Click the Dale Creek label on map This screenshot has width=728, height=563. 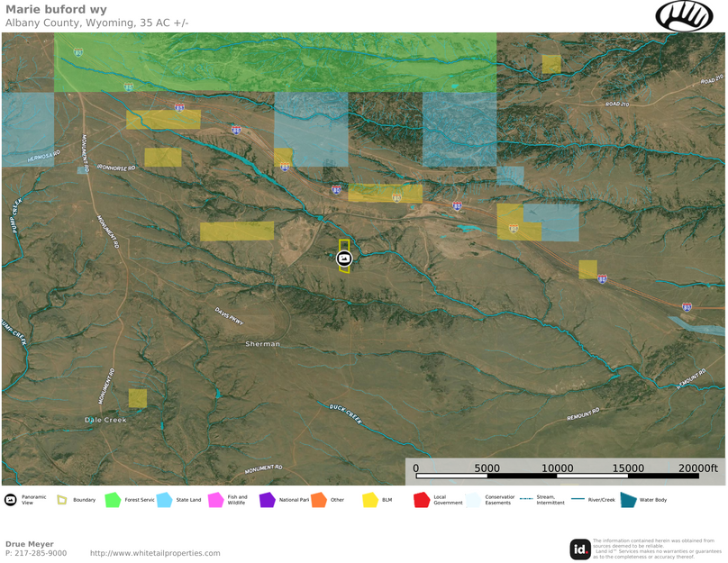105,420
